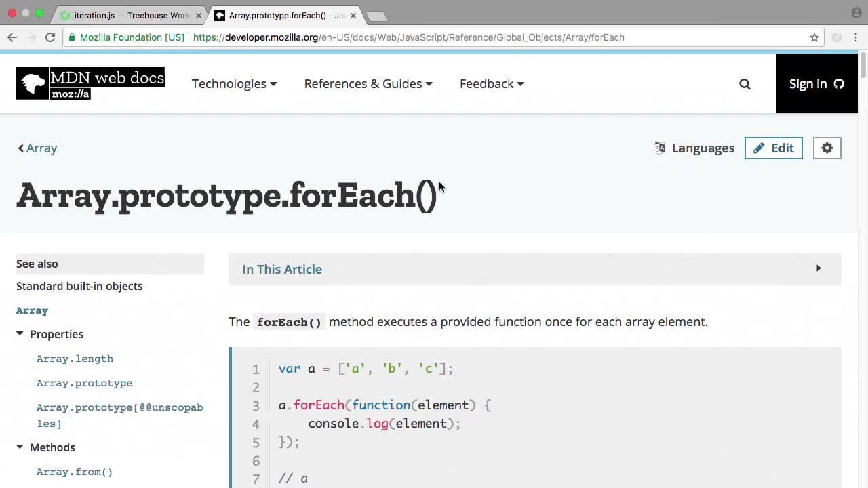
Task: Collapse the Methods sidebar section
Action: (20, 447)
